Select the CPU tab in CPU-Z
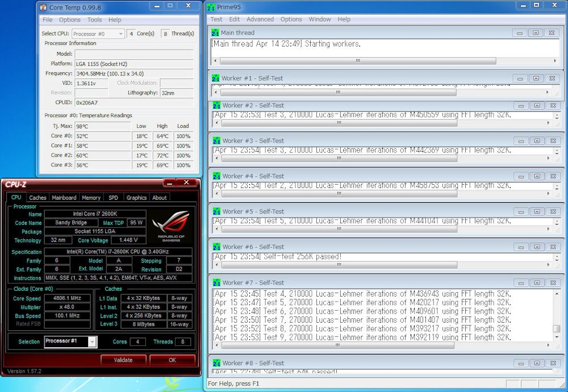 (x=16, y=197)
